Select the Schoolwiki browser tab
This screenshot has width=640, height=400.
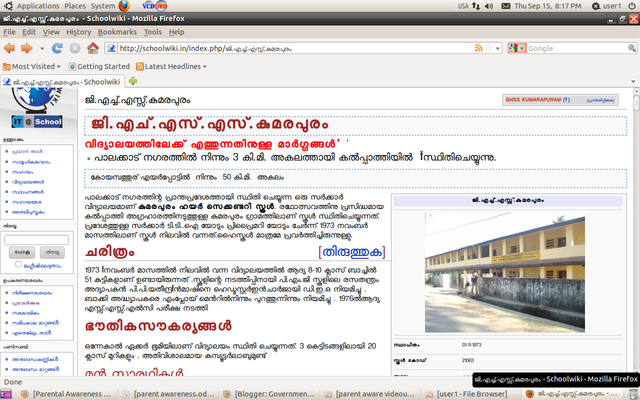(62, 82)
